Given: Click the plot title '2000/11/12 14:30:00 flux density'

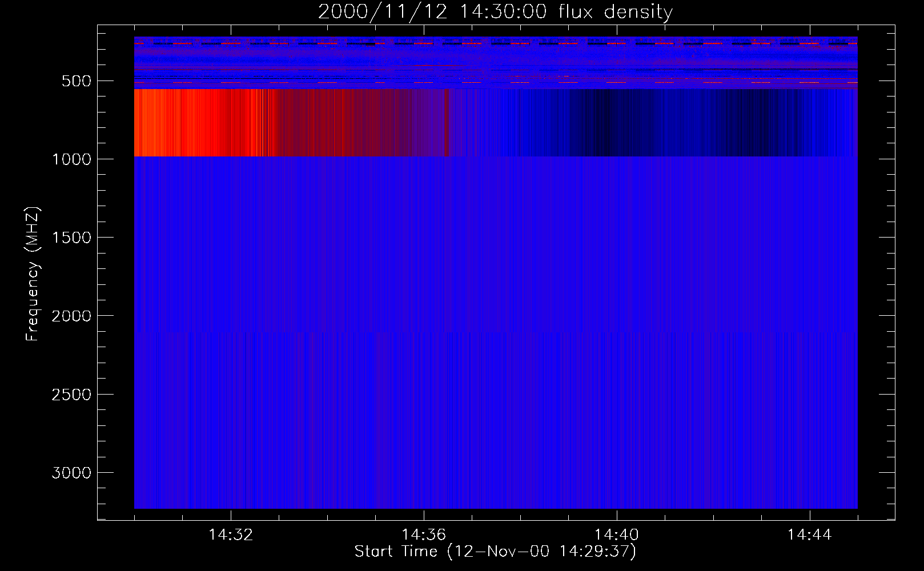Looking at the screenshot, I should [495, 12].
